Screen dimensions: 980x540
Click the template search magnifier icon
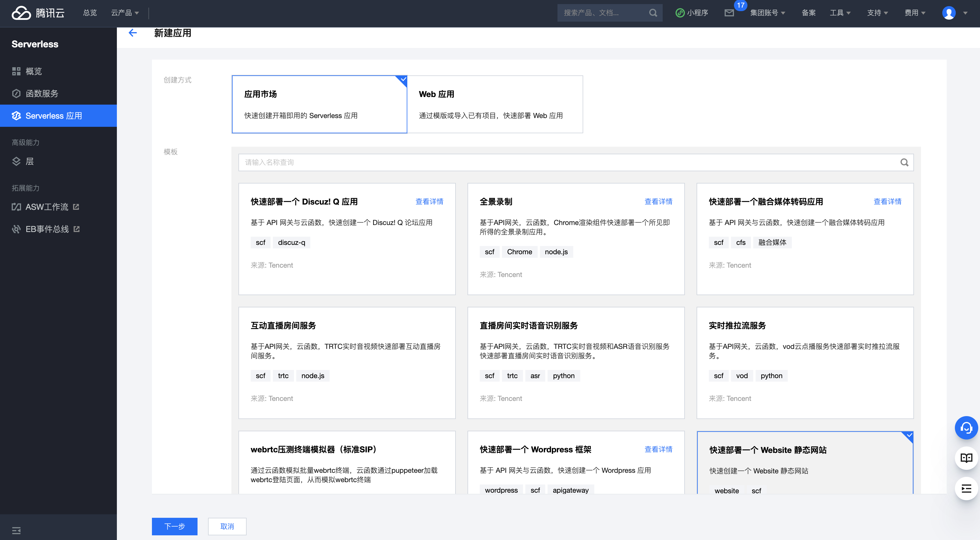pyautogui.click(x=904, y=162)
